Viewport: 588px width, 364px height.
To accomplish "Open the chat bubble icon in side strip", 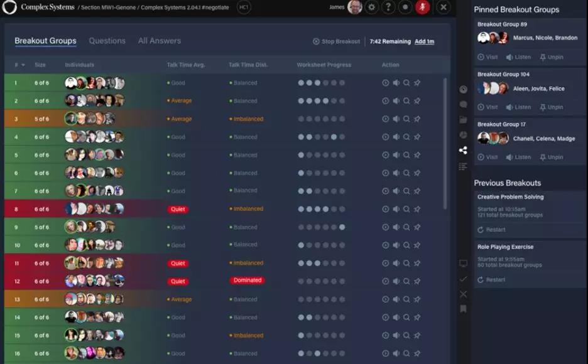I will tap(463, 104).
